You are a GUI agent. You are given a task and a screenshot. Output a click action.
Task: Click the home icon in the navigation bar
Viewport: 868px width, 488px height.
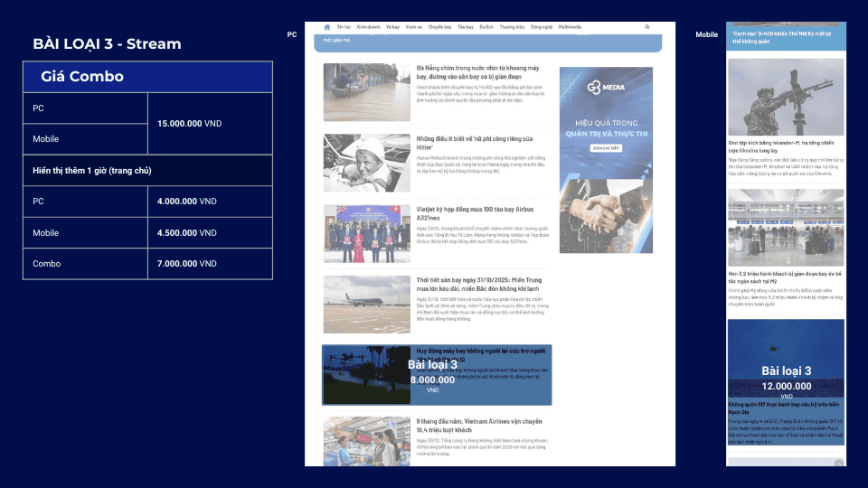point(327,27)
